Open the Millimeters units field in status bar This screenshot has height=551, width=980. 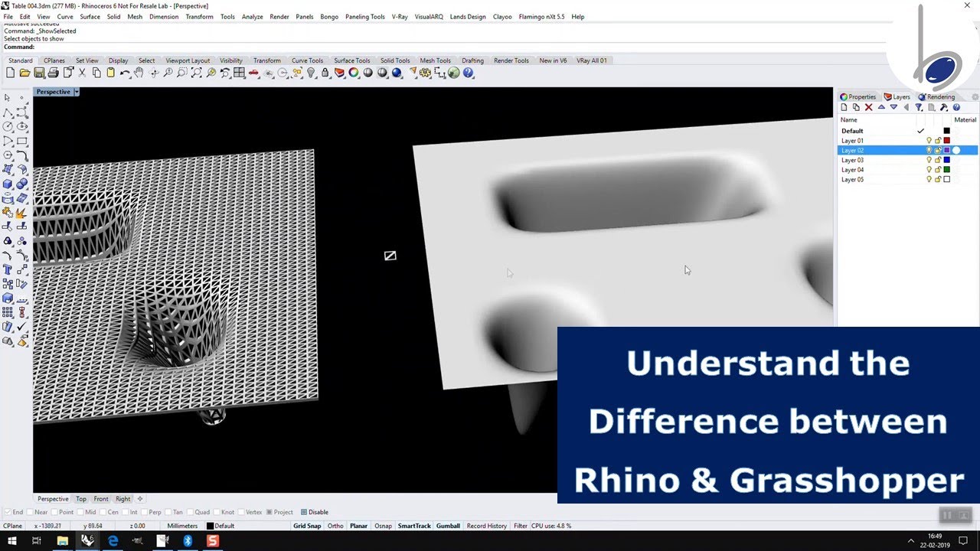tap(182, 526)
